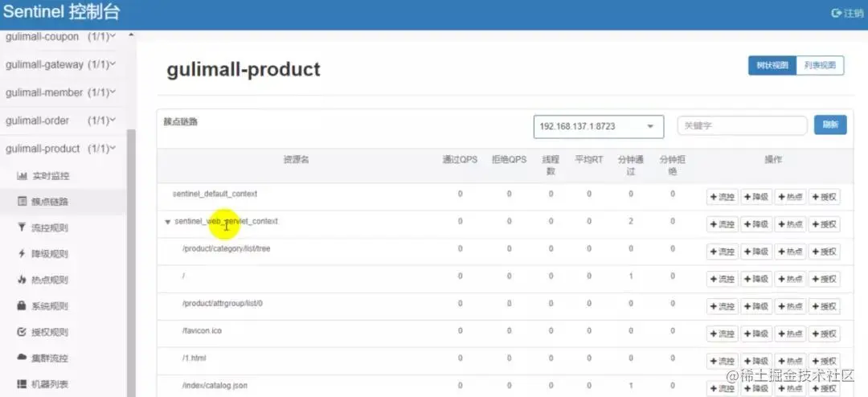Add 流控 rule for /favicon.ico
Screen dimensions: 868x397
[x=723, y=334]
